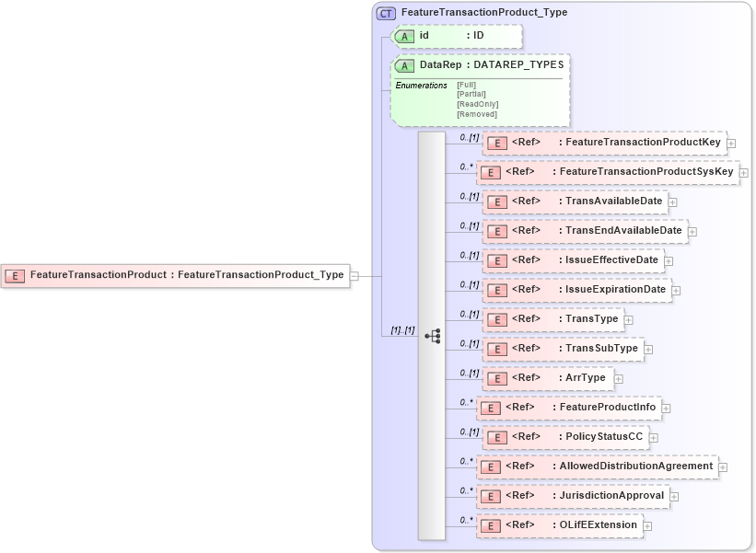
Task: Click the E icon next to TransType
Action: (495, 319)
